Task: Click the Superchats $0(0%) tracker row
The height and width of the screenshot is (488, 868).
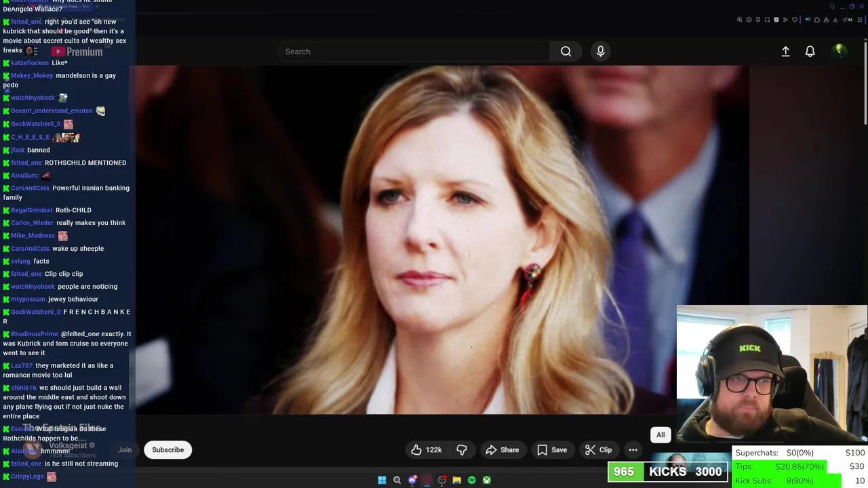Action: point(800,453)
